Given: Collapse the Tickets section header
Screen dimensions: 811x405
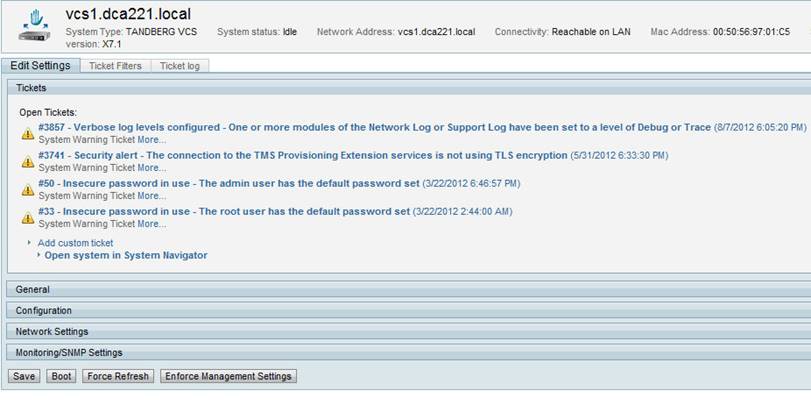Looking at the screenshot, I should 31,88.
